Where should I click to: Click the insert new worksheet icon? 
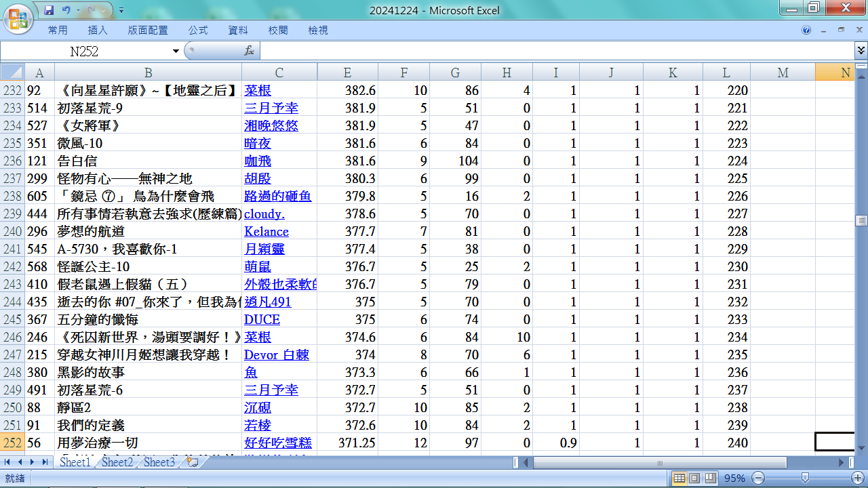pyautogui.click(x=193, y=462)
